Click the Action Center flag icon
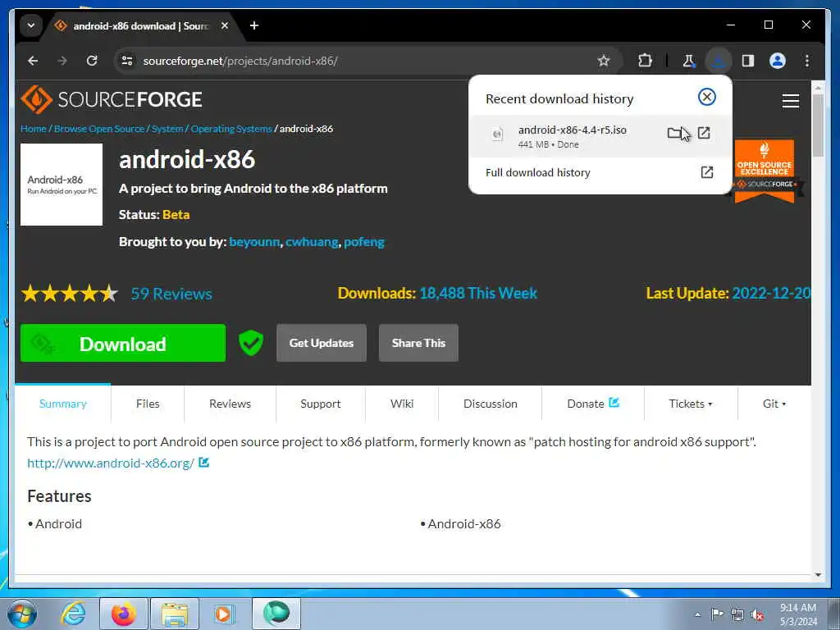Image resolution: width=840 pixels, height=630 pixels. 717,614
